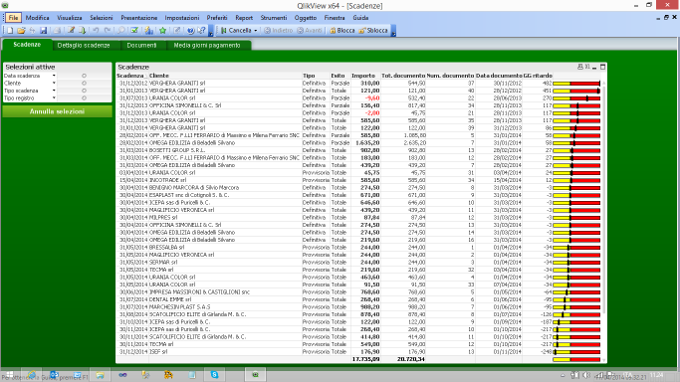This screenshot has height=382, width=680.
Task: Click the gauge bar of the BOSETTI GROUP row
Action: [576, 150]
